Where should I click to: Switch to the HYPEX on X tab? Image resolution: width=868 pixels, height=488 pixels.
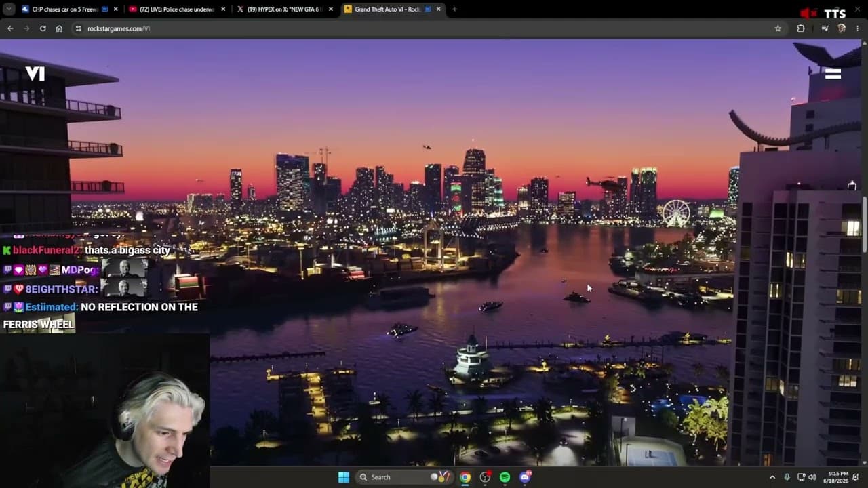pyautogui.click(x=284, y=9)
